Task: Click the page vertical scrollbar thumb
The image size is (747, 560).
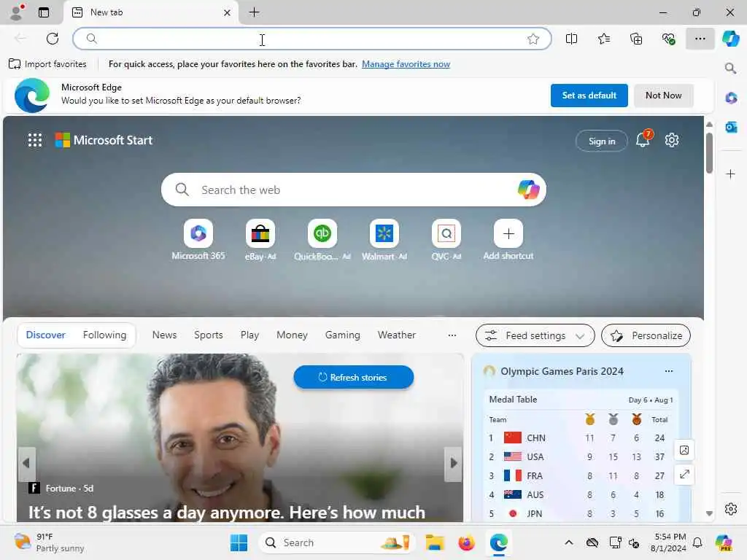Action: 709,153
